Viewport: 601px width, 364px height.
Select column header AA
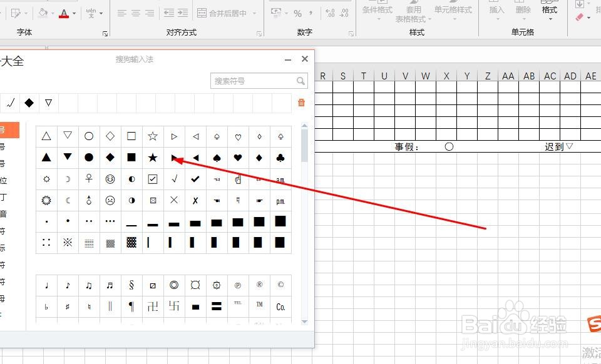508,76
